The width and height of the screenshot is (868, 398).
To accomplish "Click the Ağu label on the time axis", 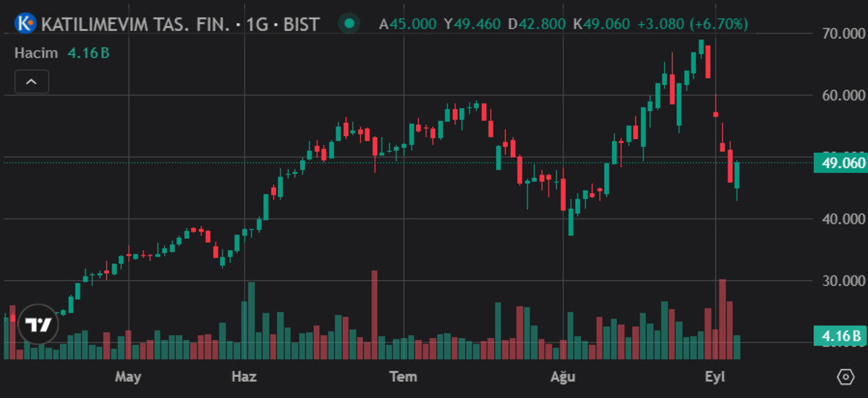I will coord(563,377).
